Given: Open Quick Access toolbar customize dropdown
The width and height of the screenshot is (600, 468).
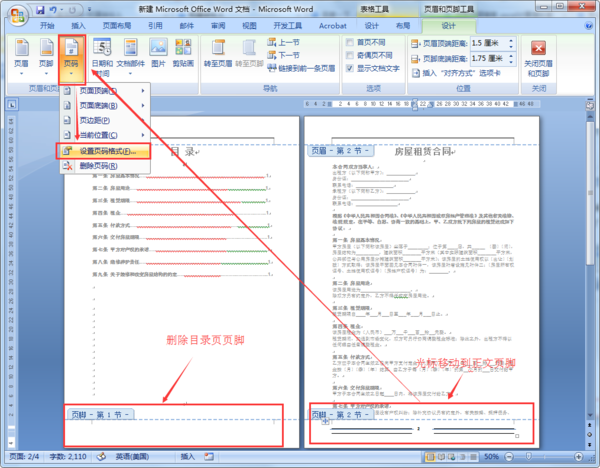Looking at the screenshot, I should click(90, 10).
